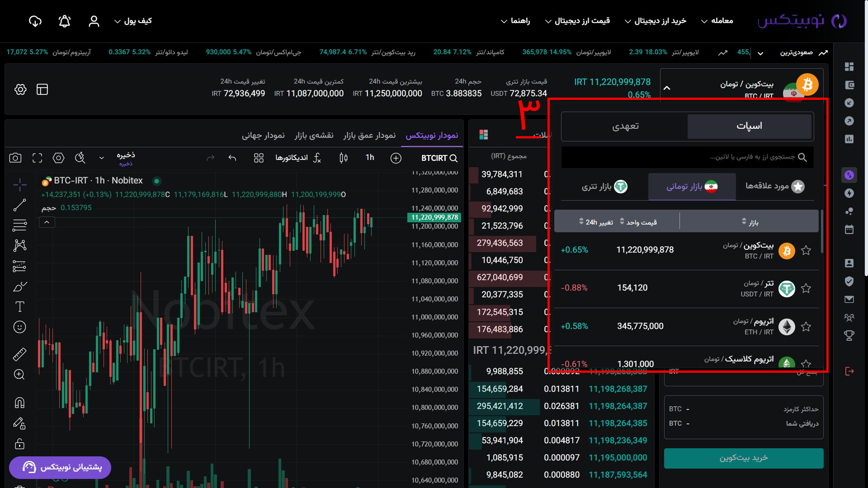Screen dimensions: 868x488
Task: Open the trophy icon in sidebar
Action: [x=849, y=335]
